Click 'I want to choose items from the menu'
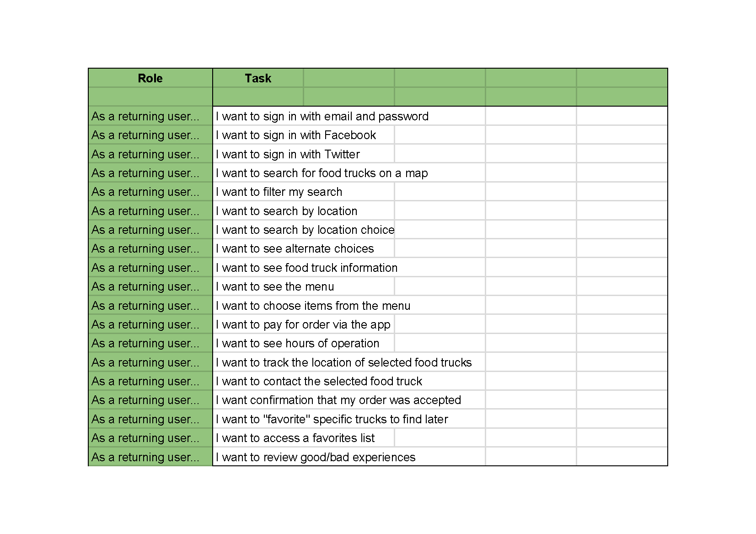Screen dimensions: 756x534 [349, 306]
